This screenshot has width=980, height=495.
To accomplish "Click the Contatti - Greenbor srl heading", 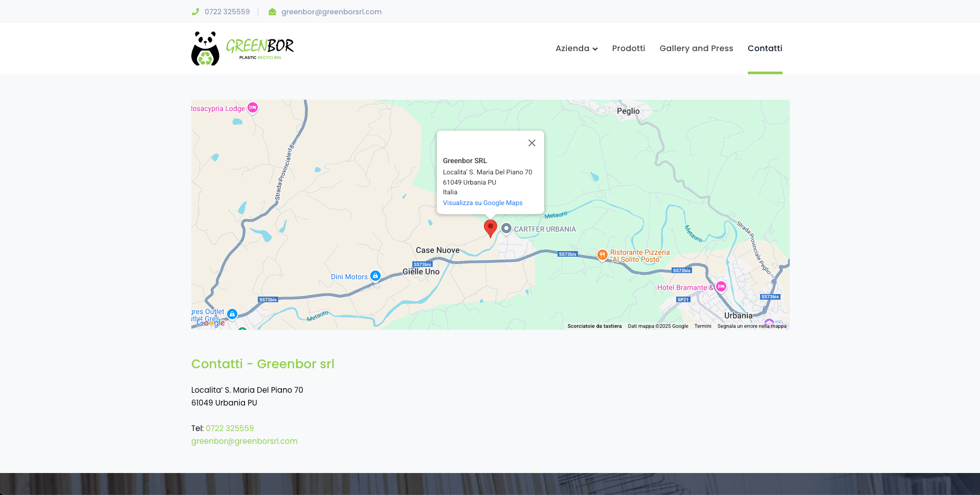I will click(263, 364).
